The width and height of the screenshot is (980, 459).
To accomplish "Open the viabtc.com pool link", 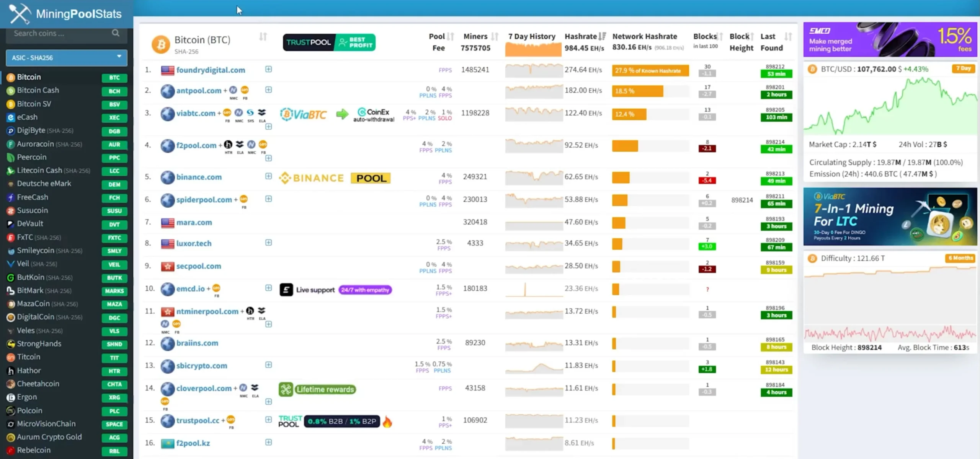I will [196, 113].
